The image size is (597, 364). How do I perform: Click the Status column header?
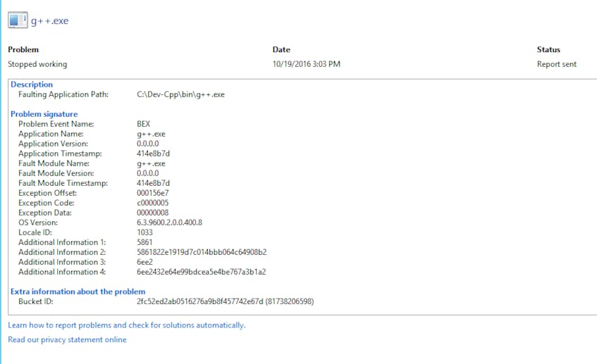(x=548, y=50)
